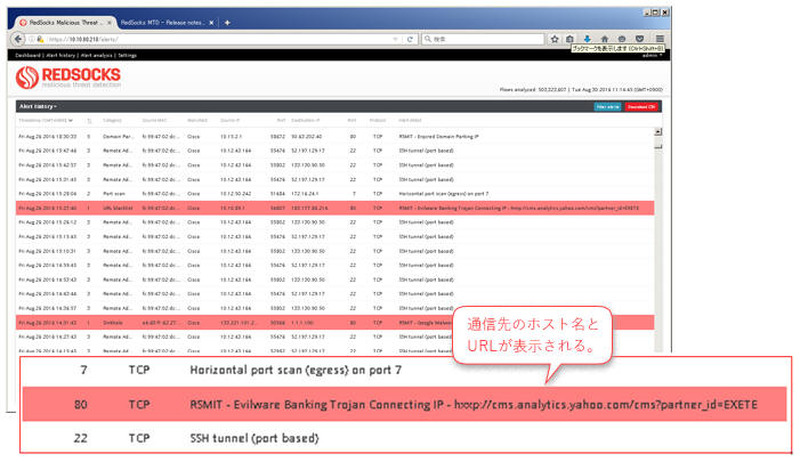
Task: Open a new tab with plus button
Action: click(227, 22)
